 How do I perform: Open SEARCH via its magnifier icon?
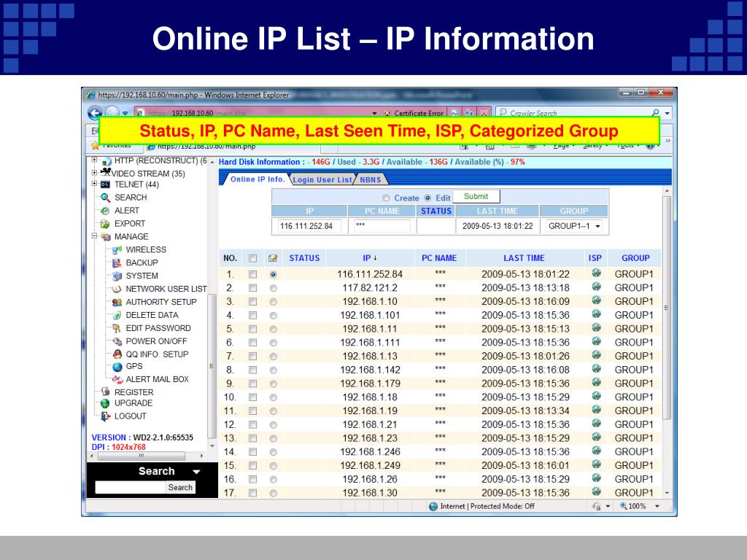(105, 197)
